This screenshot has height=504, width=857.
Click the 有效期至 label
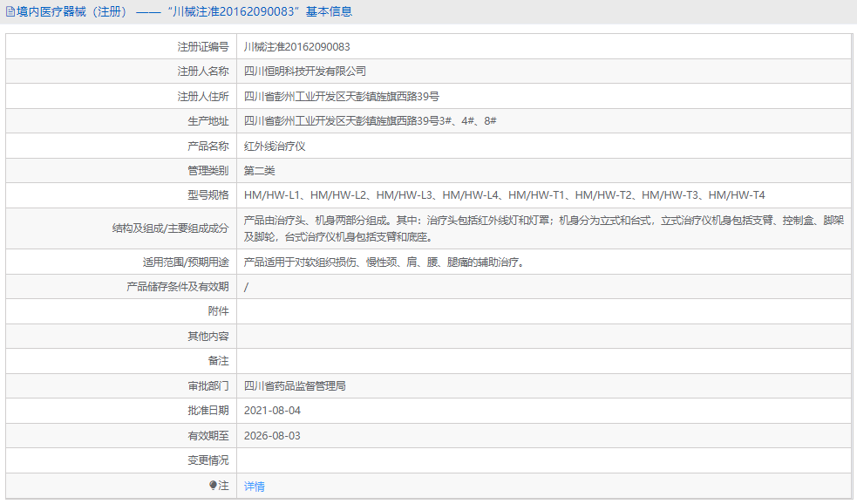coord(208,436)
